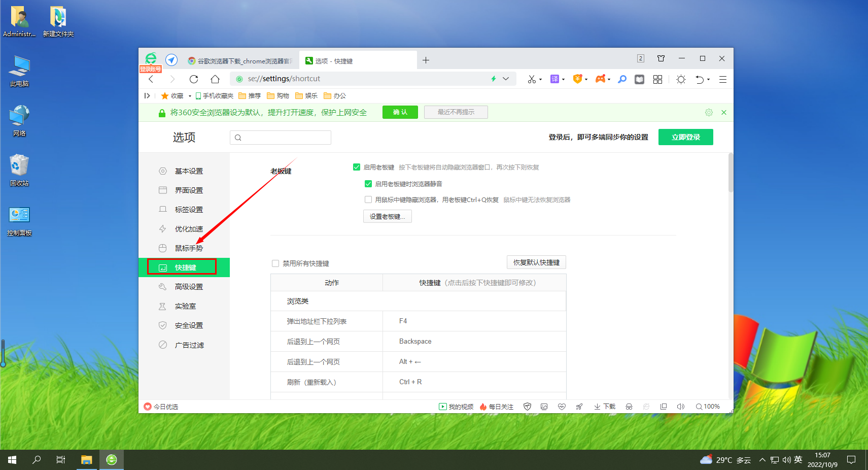The height and width of the screenshot is (470, 868).
Task: Click 确认 to set default browser
Action: [x=400, y=112]
